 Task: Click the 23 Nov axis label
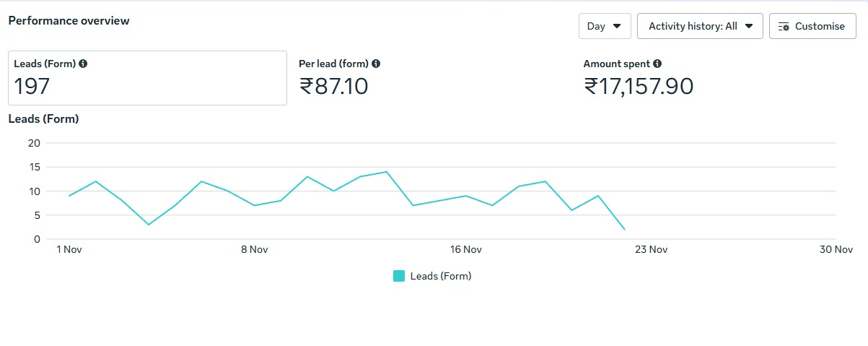click(x=650, y=250)
